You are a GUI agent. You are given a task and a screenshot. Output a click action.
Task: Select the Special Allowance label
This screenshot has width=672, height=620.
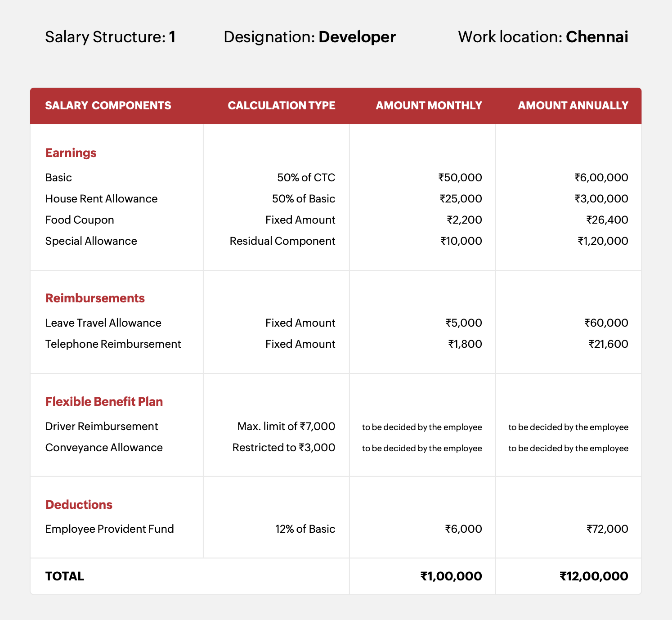pos(91,241)
